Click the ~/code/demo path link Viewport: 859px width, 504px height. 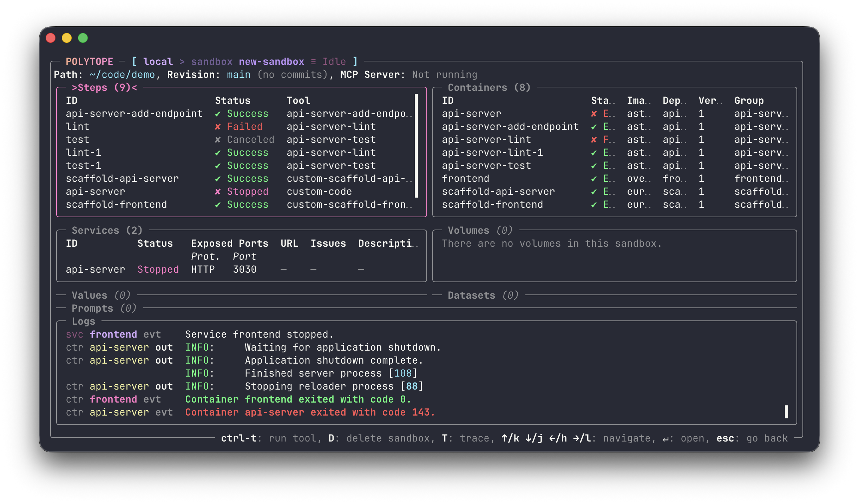(122, 75)
